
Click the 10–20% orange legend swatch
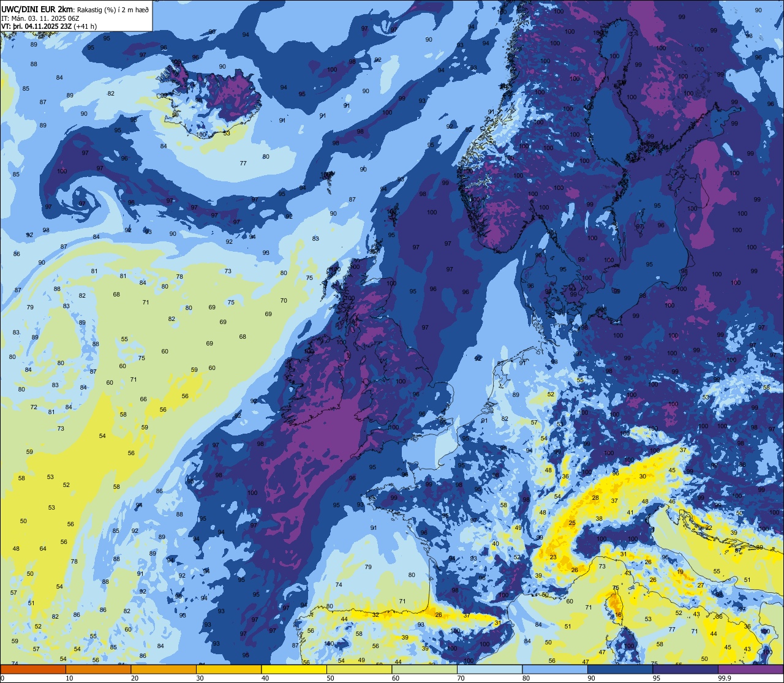tap(98, 669)
